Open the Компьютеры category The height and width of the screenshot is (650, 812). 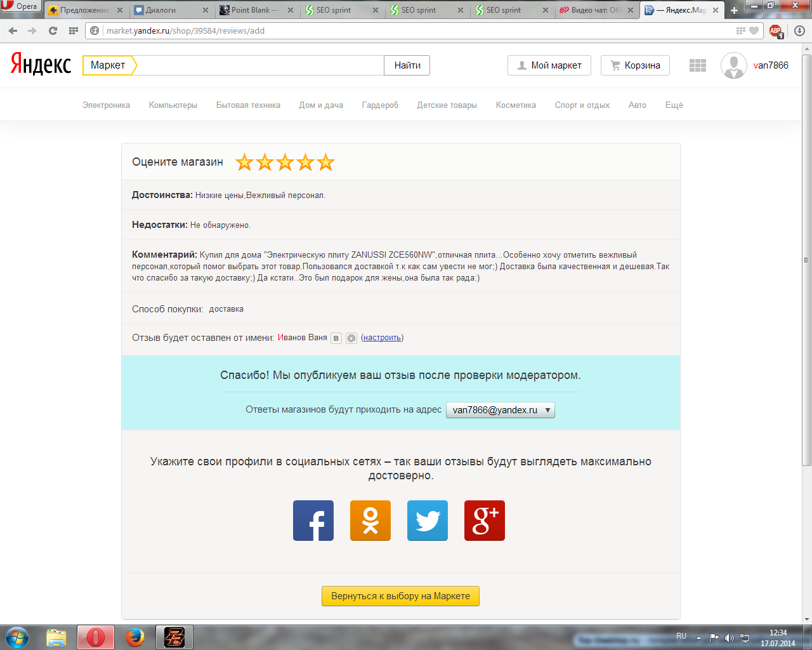click(x=173, y=105)
